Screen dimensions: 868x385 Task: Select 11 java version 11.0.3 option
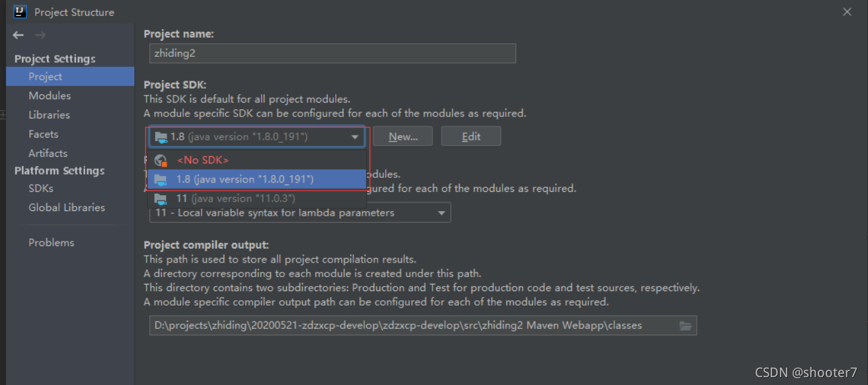[x=256, y=198]
